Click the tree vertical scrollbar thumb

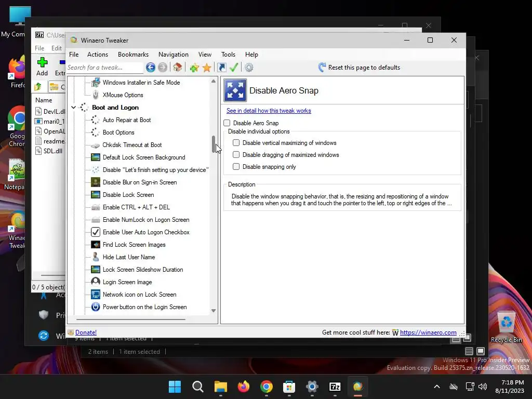214,144
